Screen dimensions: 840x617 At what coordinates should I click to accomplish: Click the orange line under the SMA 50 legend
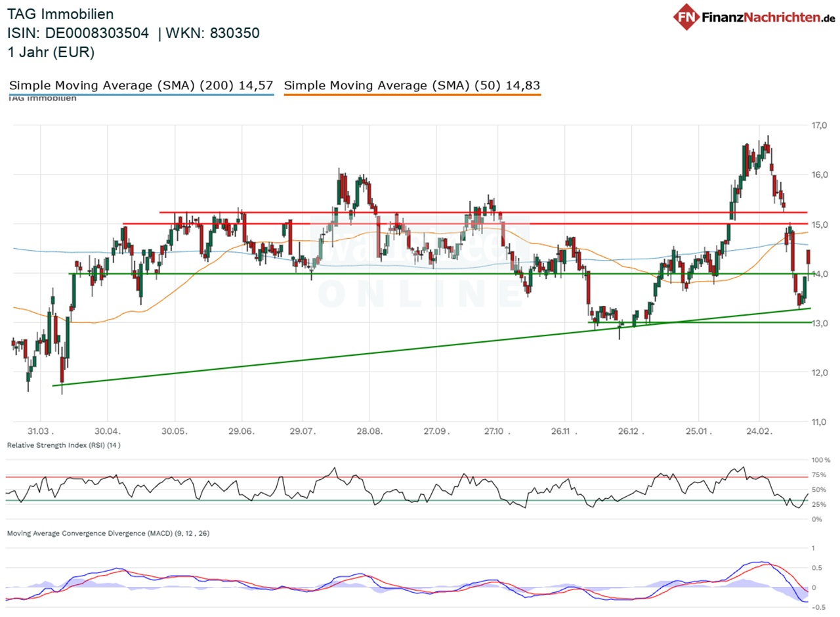click(412, 95)
